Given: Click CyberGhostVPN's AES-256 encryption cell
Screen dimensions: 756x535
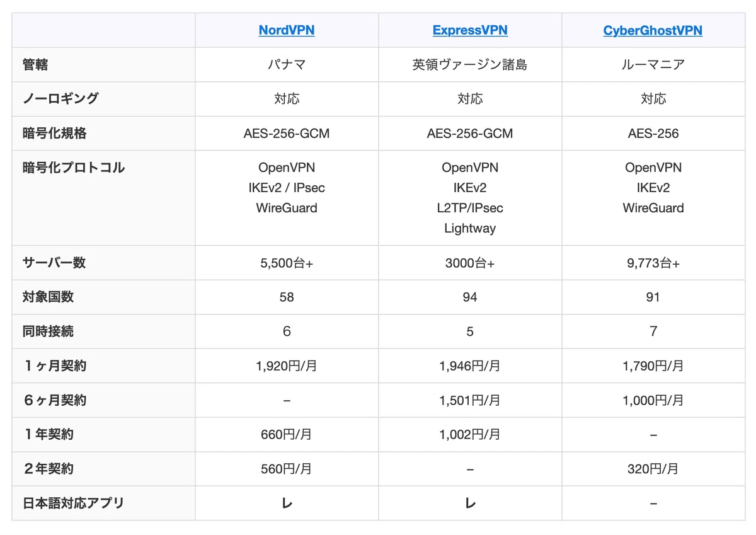Looking at the screenshot, I should (653, 133).
